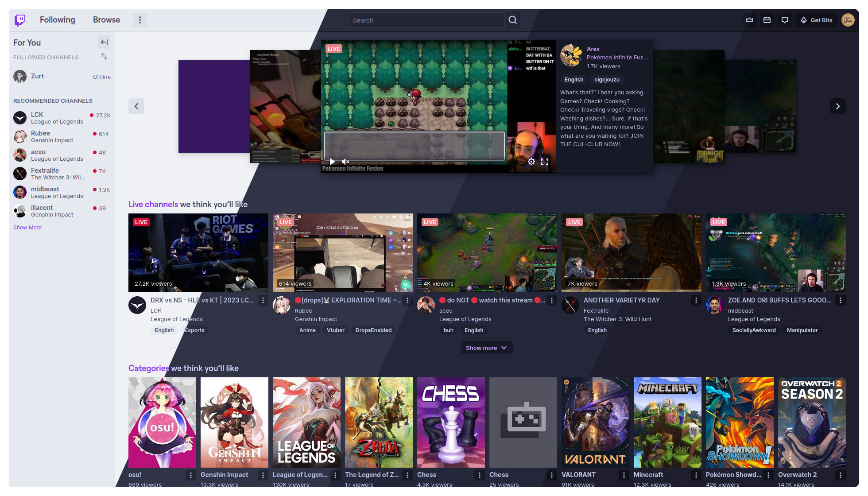The height and width of the screenshot is (496, 868).
Task: Sort followed channels with arrows icon
Action: click(x=104, y=56)
